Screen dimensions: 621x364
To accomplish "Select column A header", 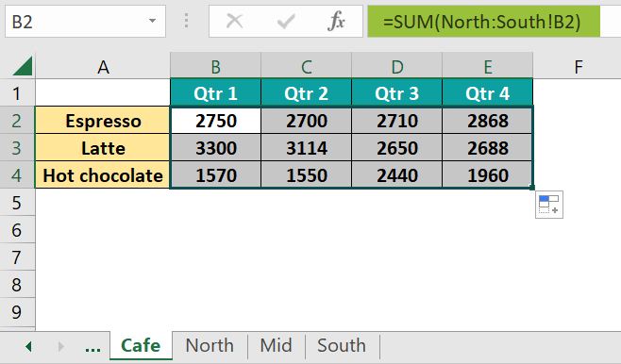I will point(103,66).
